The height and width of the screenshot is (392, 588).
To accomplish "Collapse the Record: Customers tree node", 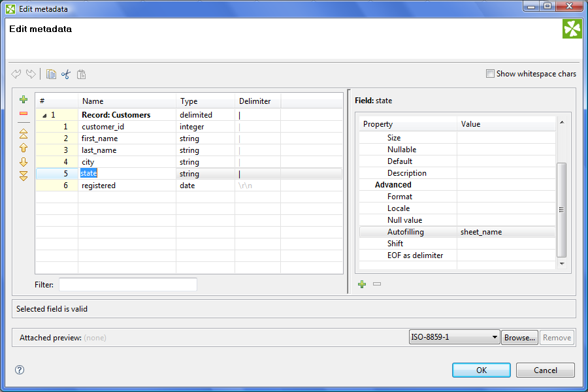I will tap(44, 116).
